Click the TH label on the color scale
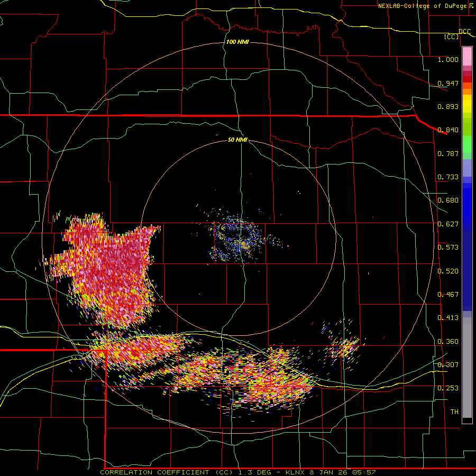The width and height of the screenshot is (476, 476). click(454, 411)
